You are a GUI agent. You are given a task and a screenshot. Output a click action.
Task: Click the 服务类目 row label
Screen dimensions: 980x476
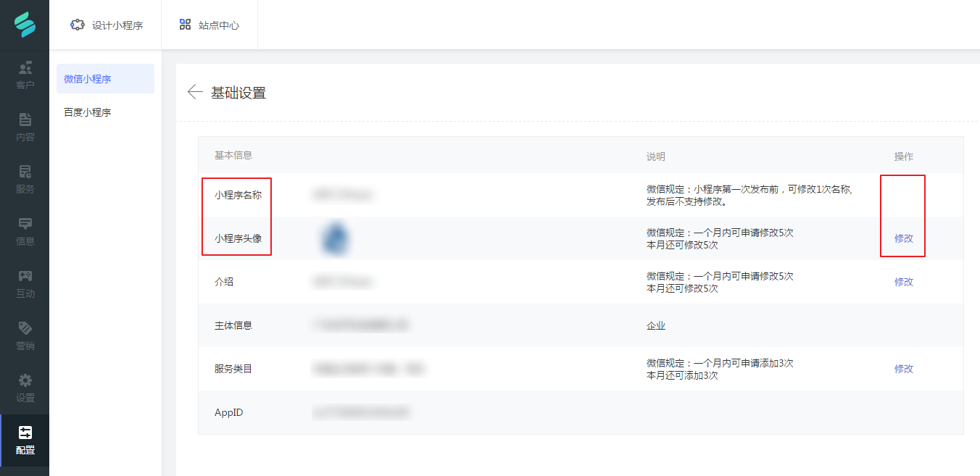[x=233, y=369]
